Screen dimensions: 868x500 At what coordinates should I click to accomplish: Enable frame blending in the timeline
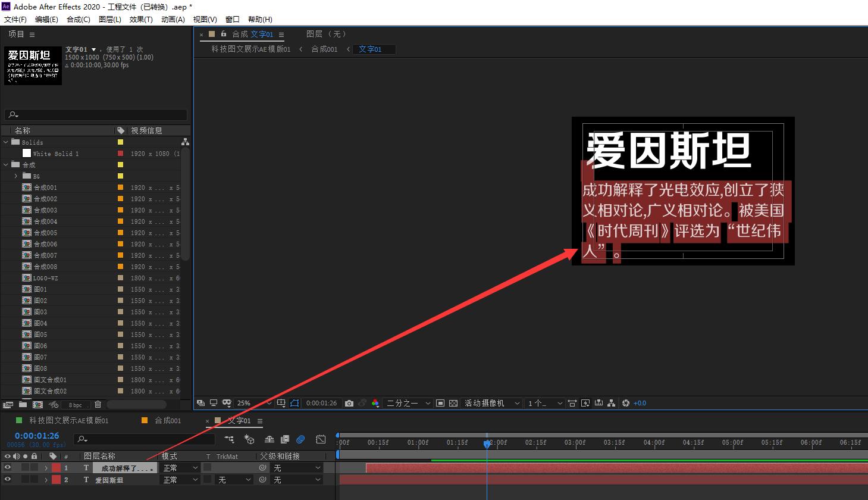[285, 439]
